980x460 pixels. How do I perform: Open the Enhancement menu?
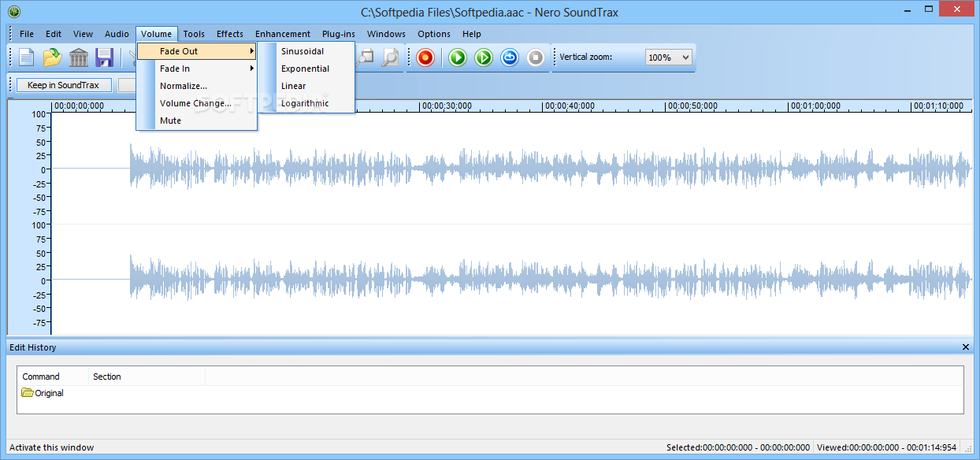pos(283,34)
